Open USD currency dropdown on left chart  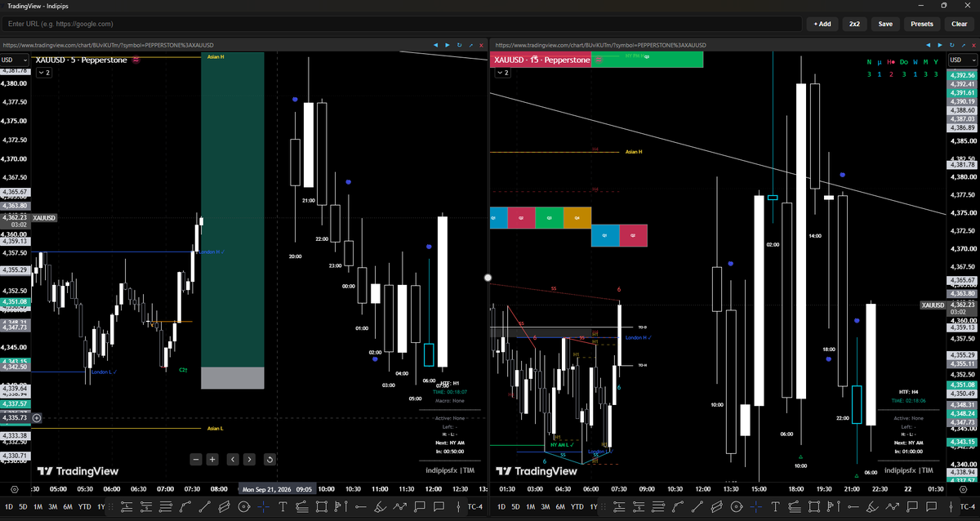pos(15,60)
